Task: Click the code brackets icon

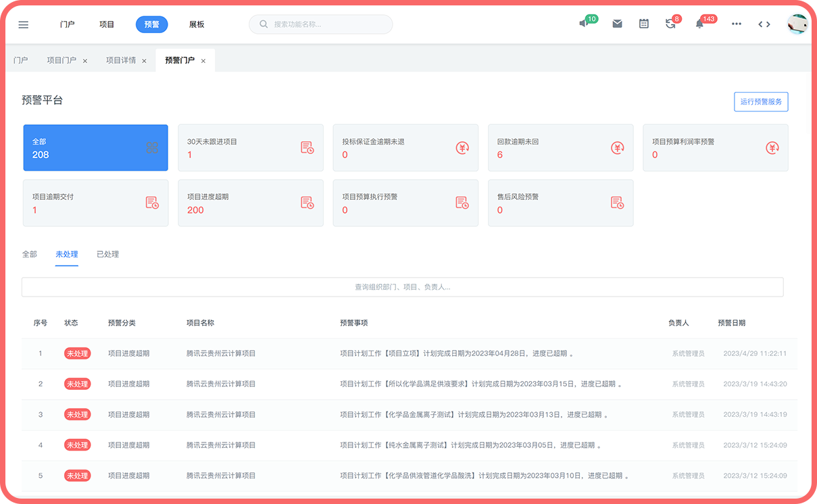Action: point(764,24)
